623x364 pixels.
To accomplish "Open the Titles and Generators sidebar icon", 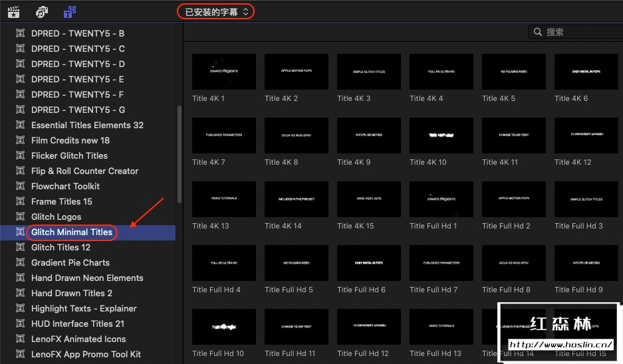I will (70, 12).
